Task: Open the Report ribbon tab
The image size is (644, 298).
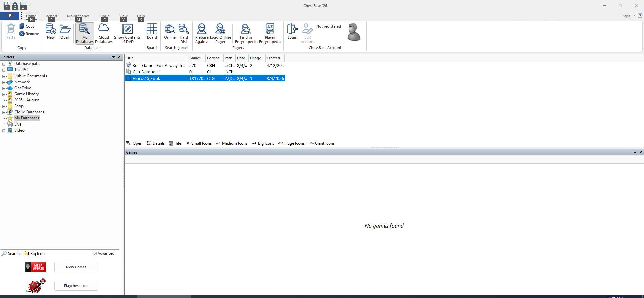Action: pos(51,16)
